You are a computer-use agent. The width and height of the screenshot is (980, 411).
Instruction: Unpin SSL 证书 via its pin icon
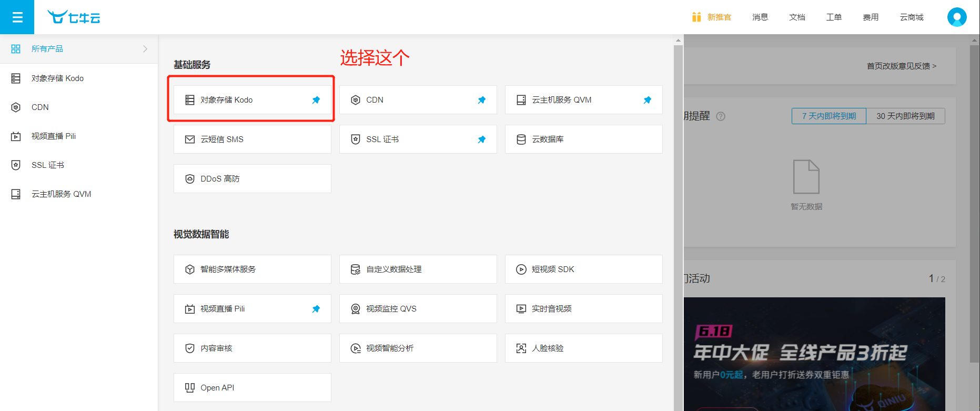click(482, 139)
